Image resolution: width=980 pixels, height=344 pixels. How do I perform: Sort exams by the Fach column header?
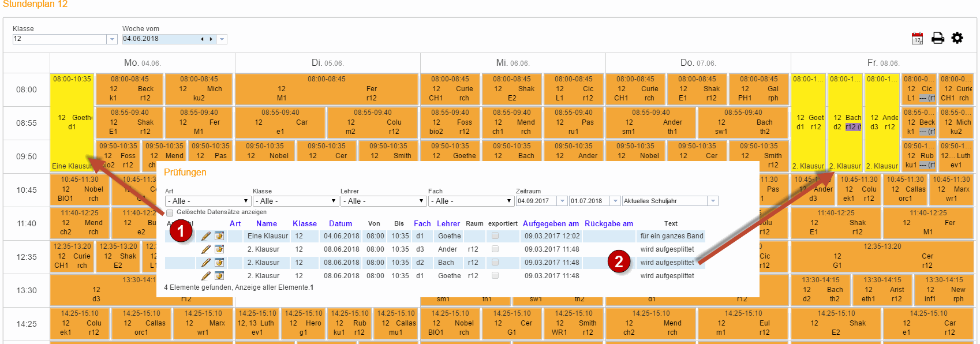point(422,223)
